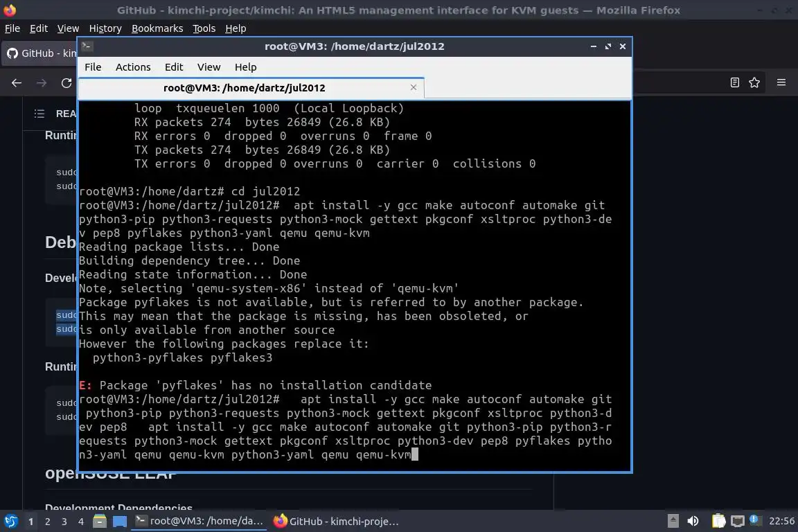Activate GitHub kimchi Firefox taskbar entry
This screenshot has height=532, width=798.
coord(336,522)
